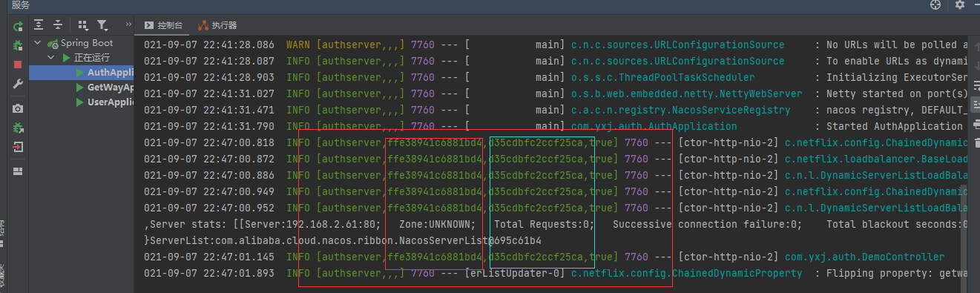Switch to the 控制台 console tab
Screen dimensions: 980x293
163,25
